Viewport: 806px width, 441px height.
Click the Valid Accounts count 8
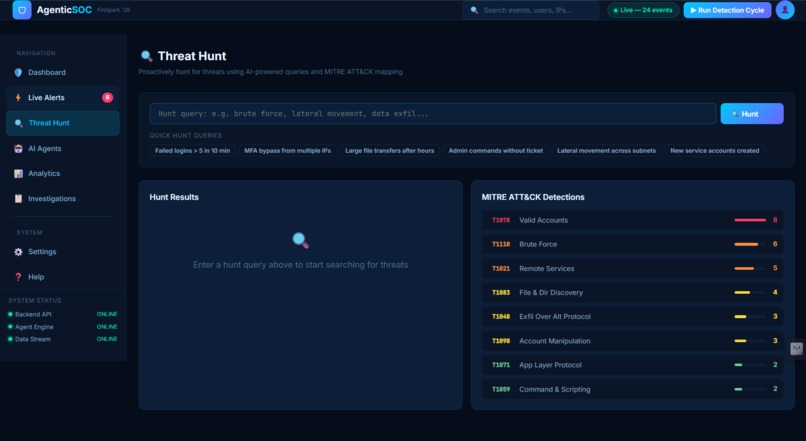coord(775,220)
